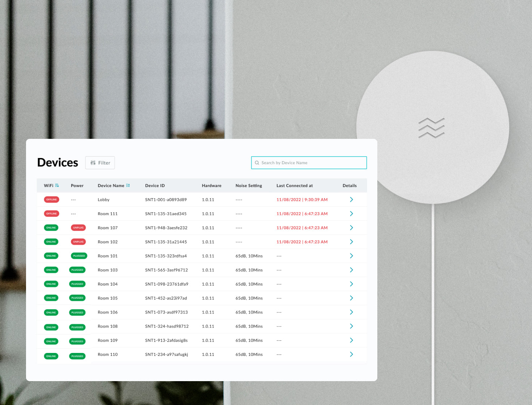The height and width of the screenshot is (405, 532).
Task: Expand Room 109 details arrow
Action: click(x=351, y=340)
